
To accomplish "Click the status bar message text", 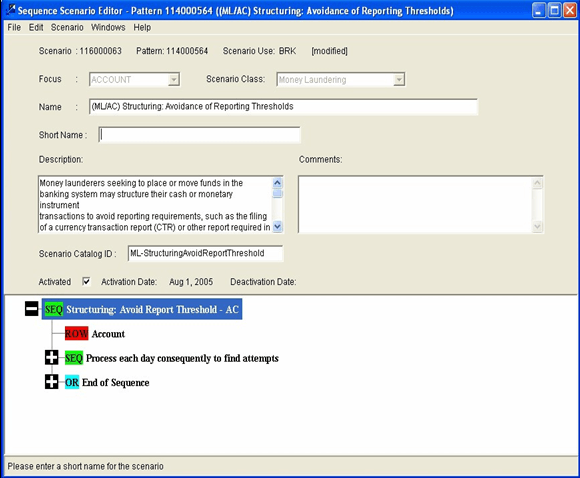I will [x=85, y=466].
